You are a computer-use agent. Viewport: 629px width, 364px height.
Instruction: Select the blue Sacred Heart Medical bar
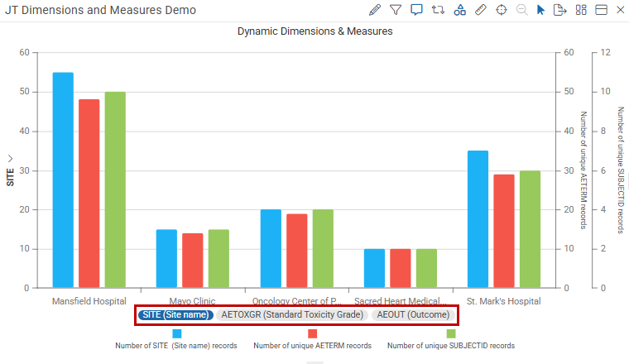pos(374,269)
